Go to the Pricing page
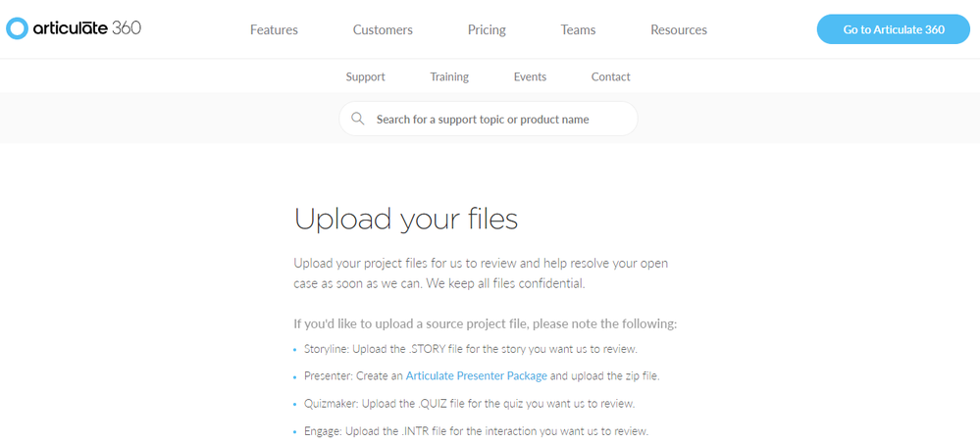Viewport: 980px width, 444px height. pyautogui.click(x=487, y=30)
